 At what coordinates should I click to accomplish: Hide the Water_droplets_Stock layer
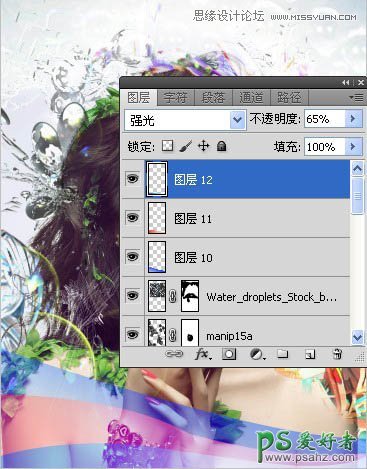[x=132, y=295]
